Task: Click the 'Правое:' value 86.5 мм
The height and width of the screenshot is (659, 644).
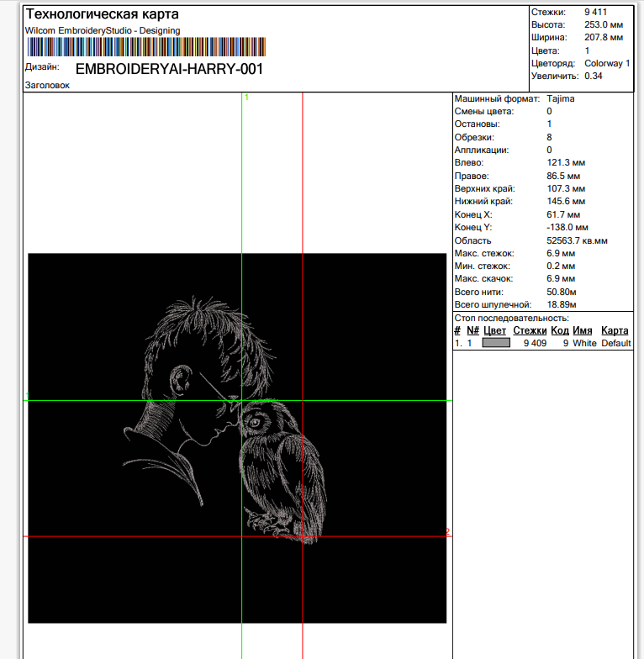Action: point(563,177)
